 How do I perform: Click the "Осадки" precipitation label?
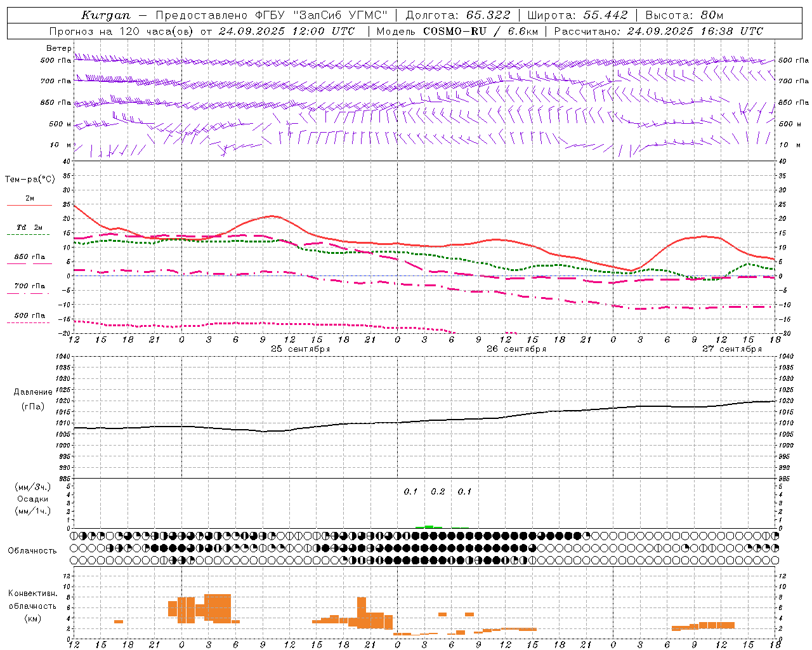point(33,499)
